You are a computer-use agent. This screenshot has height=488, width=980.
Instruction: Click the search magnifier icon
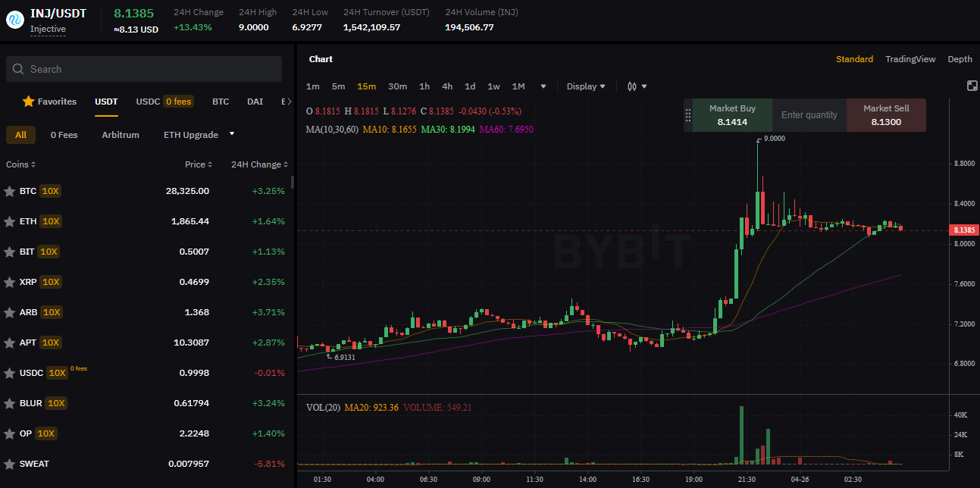tap(19, 69)
